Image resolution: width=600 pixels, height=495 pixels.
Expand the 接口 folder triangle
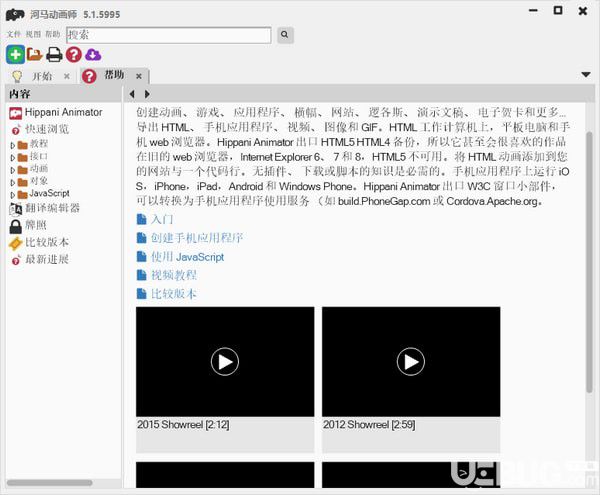point(13,158)
